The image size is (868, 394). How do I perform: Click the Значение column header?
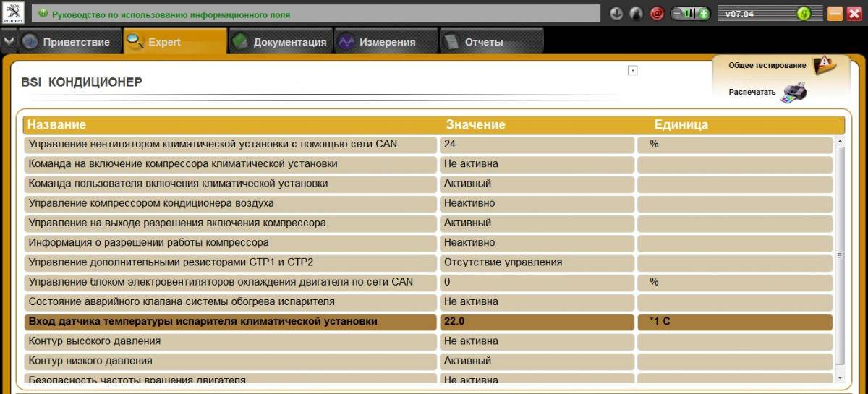[475, 125]
